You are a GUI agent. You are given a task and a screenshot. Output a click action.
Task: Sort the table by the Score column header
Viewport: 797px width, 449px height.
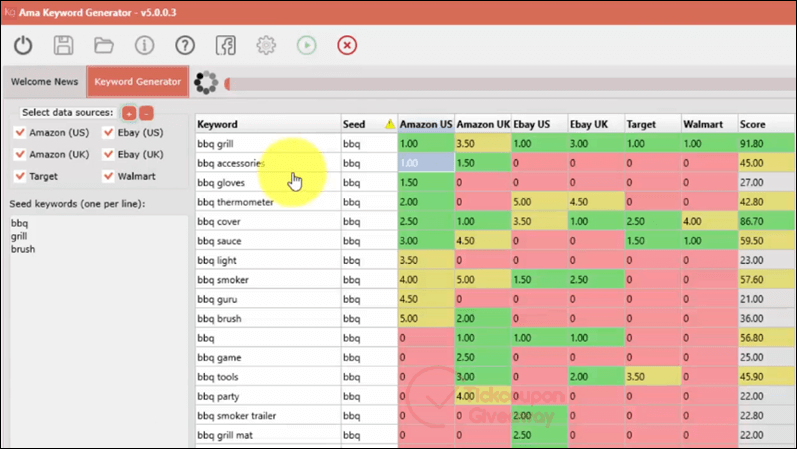click(766, 124)
